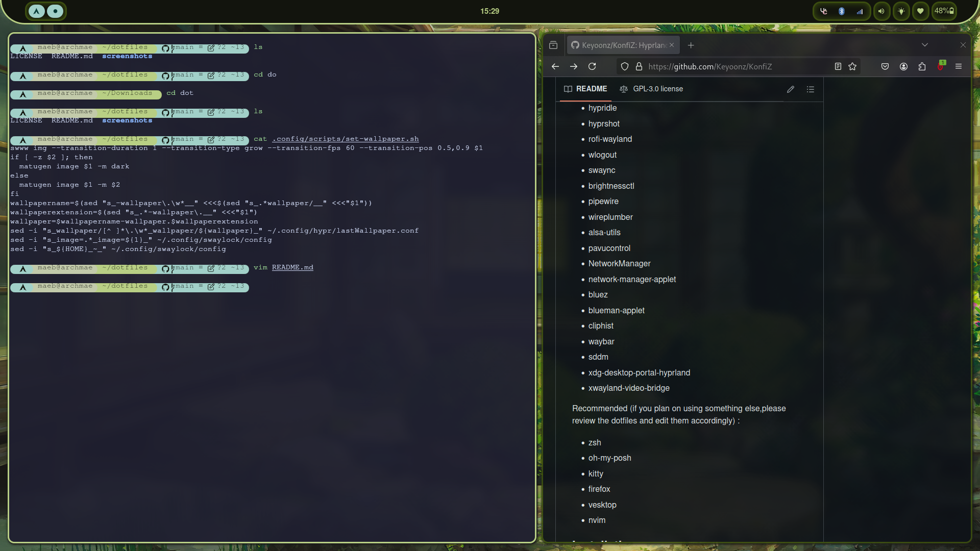Viewport: 980px width, 551px height.
Task: Click the Save to Pocket icon
Action: click(885, 66)
